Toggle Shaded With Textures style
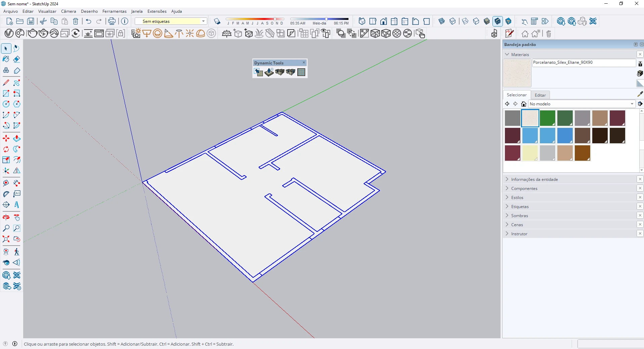Image resolution: width=644 pixels, height=349 pixels. (x=498, y=21)
